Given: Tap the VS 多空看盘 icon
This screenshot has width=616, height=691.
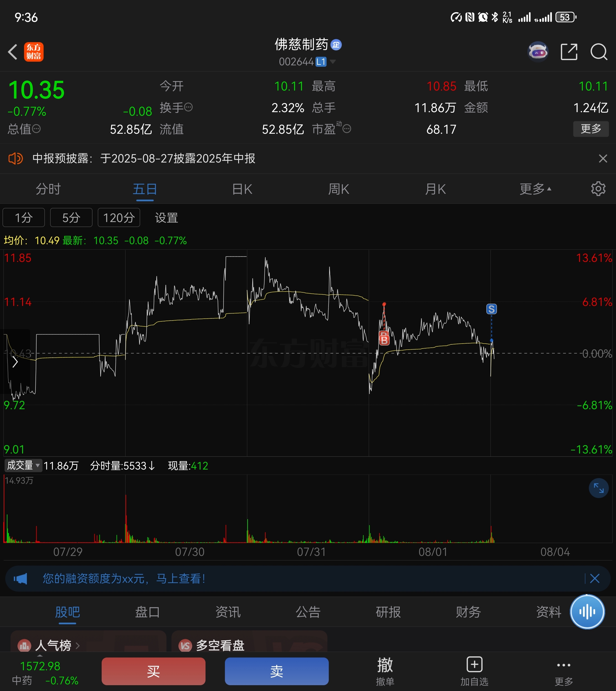Looking at the screenshot, I should (x=185, y=646).
